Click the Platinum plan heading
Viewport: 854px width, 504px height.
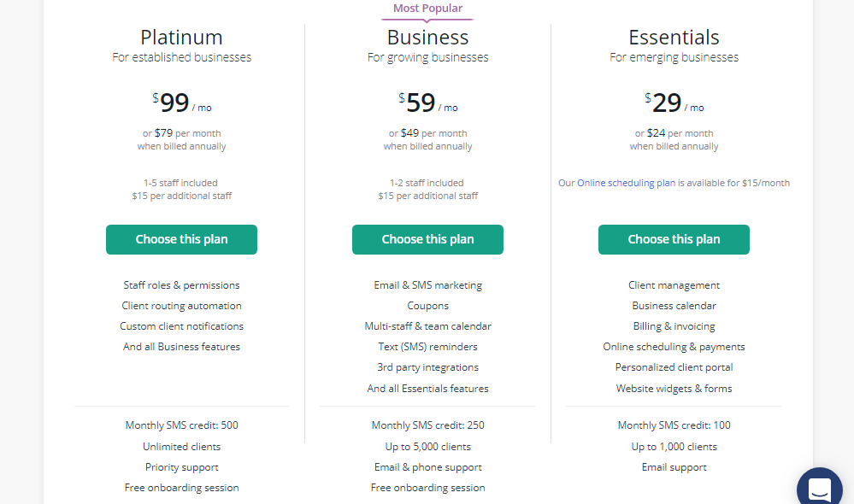pos(181,37)
